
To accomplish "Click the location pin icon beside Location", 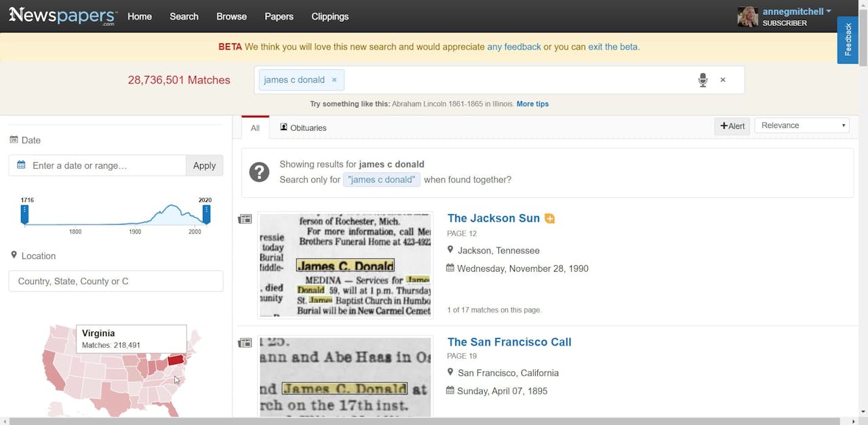I will [x=14, y=256].
